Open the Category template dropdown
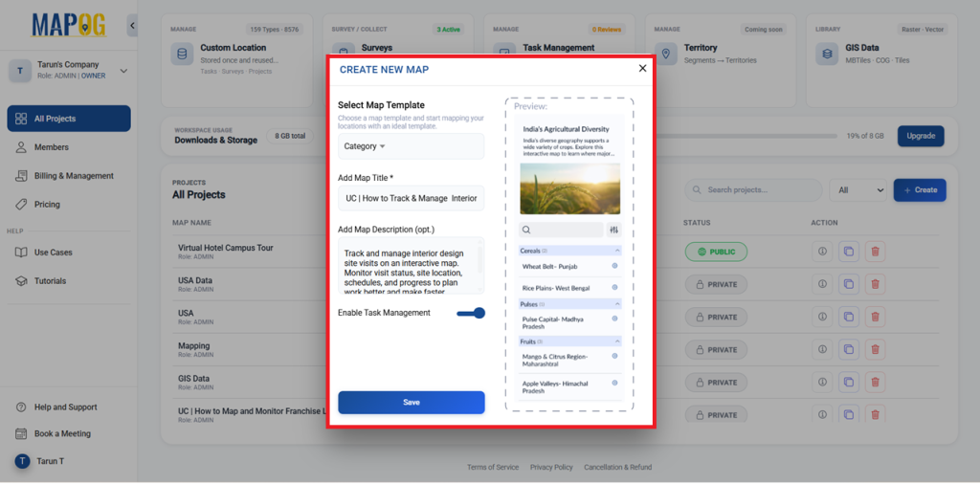Screen dimensions: 980x484 [364, 146]
